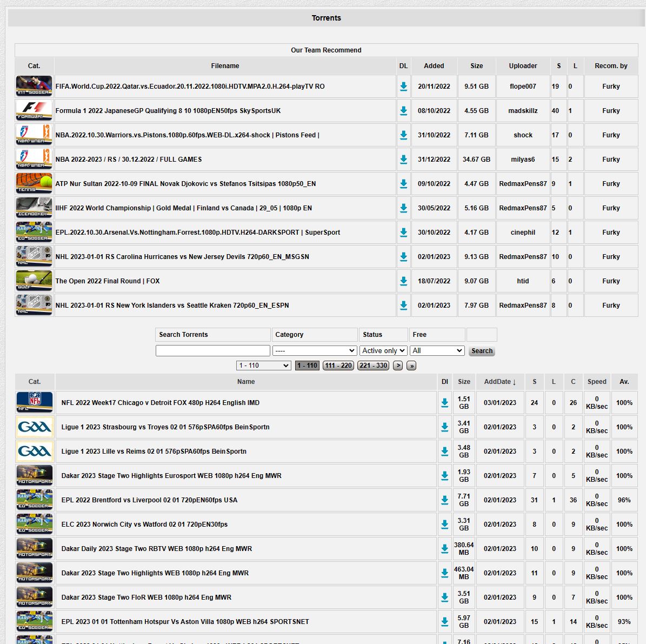Click the Search Torrents text input field
646x644 pixels.
212,351
